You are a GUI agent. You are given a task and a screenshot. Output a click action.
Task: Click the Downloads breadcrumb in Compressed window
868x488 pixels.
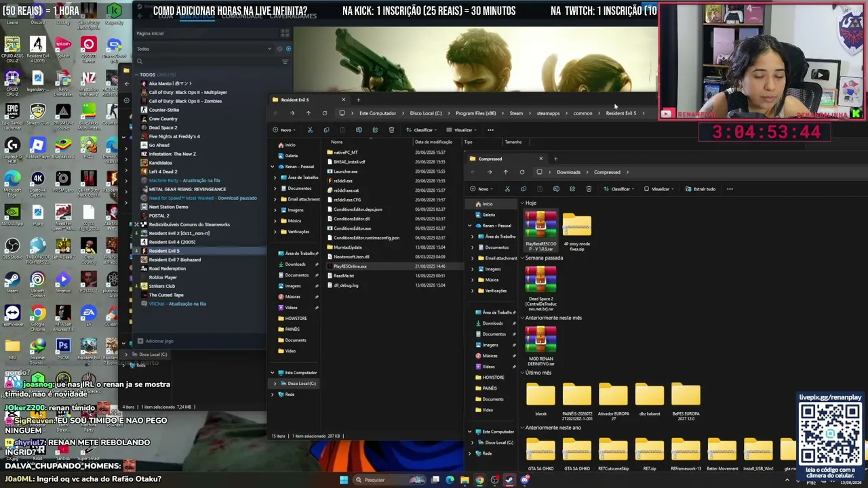click(x=568, y=172)
